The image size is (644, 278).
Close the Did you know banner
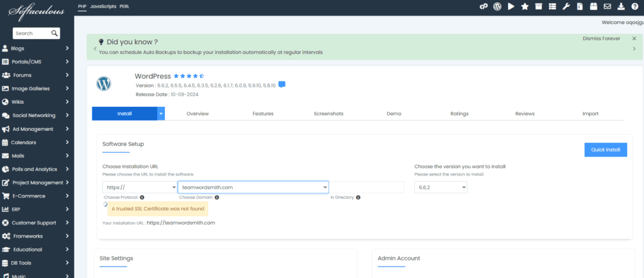point(634,38)
